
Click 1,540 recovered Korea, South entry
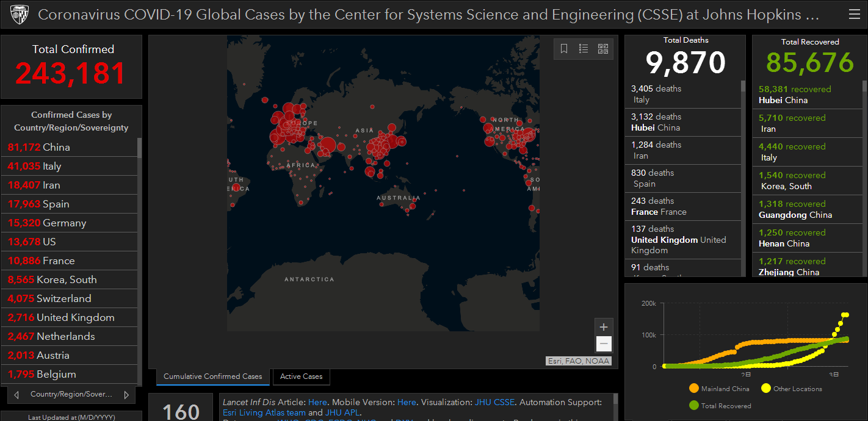(808, 181)
